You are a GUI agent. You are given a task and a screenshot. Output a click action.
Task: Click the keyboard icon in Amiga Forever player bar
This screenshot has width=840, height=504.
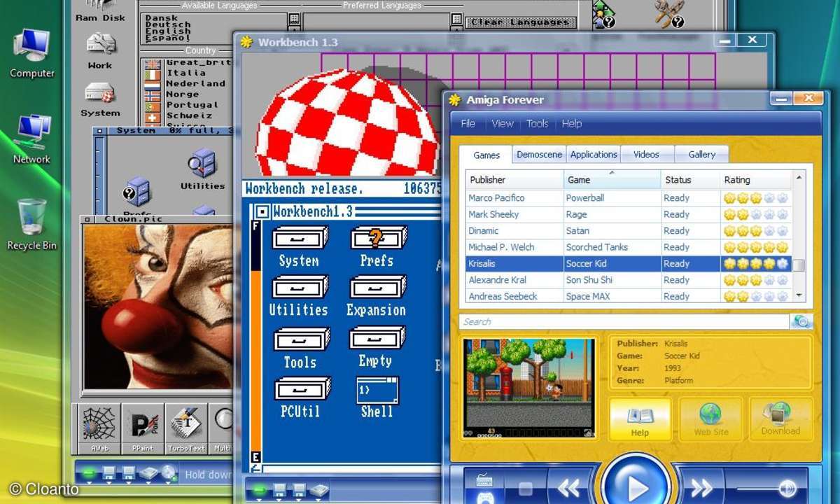484,481
